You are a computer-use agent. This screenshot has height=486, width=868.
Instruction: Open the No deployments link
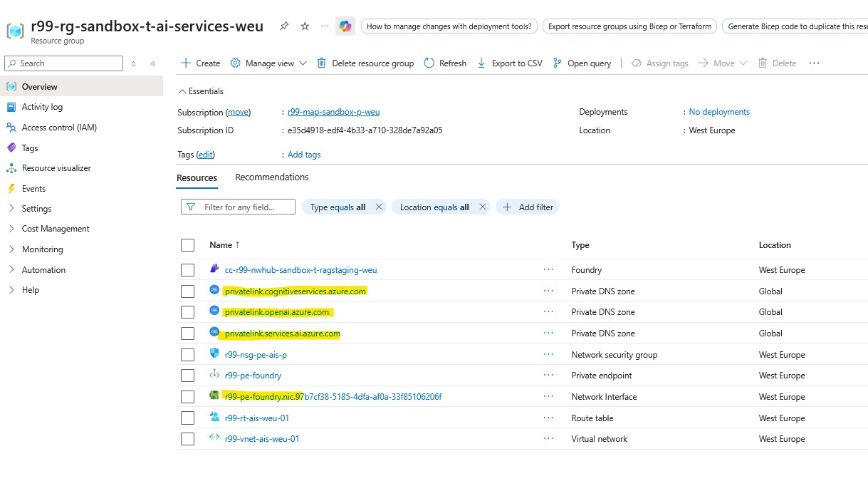718,111
